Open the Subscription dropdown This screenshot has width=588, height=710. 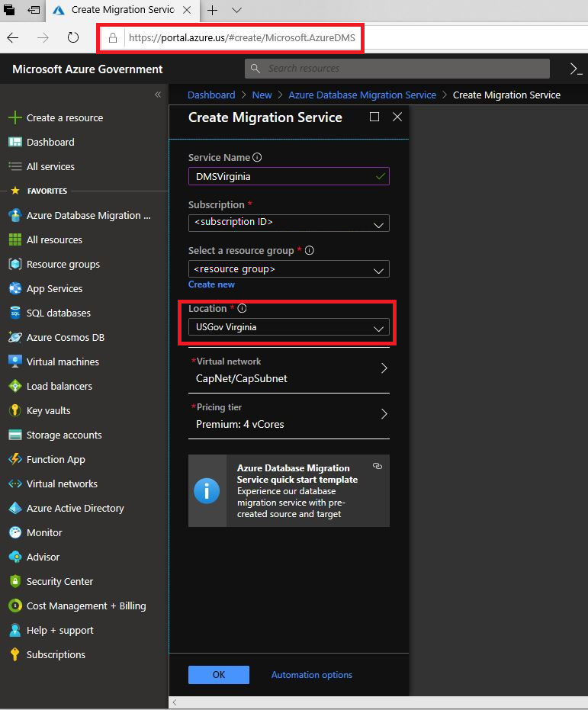click(x=289, y=223)
